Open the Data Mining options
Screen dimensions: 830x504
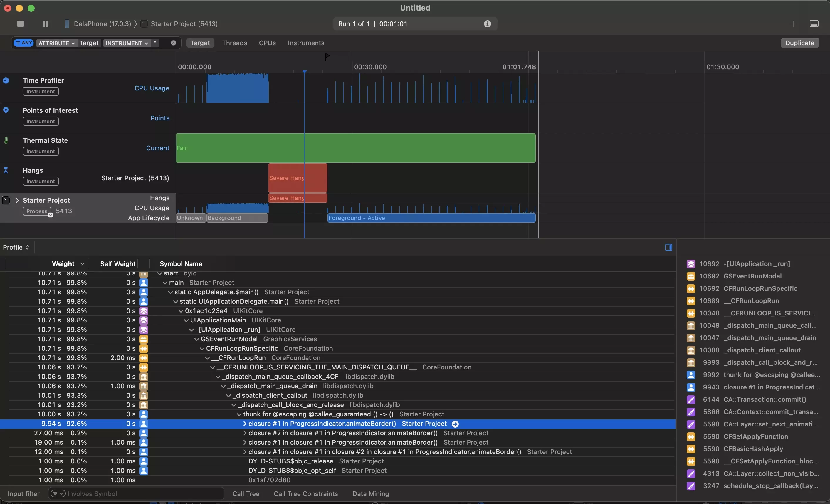coord(371,494)
